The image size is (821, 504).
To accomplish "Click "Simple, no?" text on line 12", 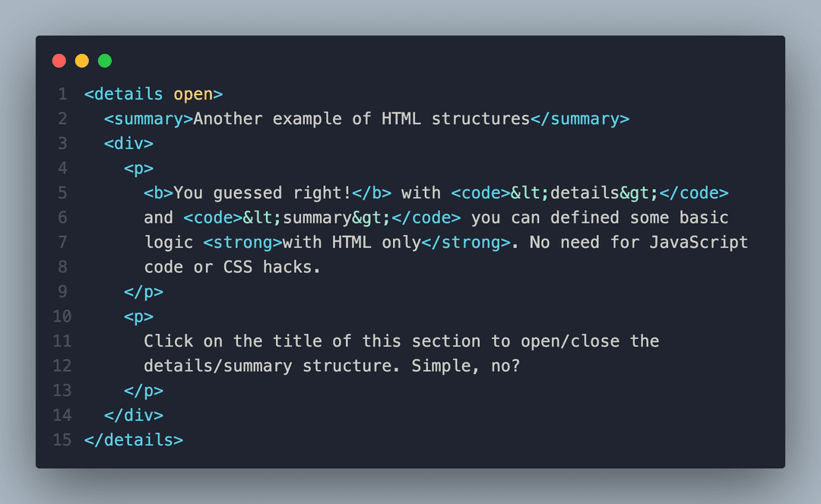I will 466,366.
